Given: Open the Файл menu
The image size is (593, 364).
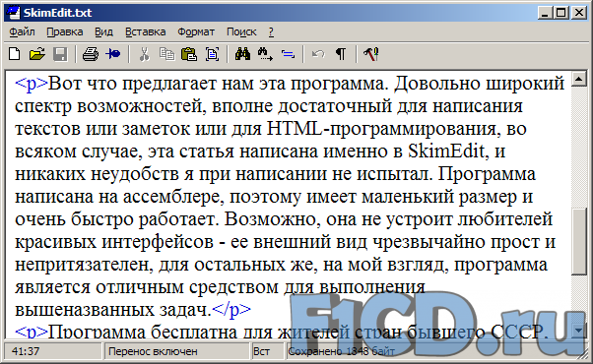Looking at the screenshot, I should (22, 32).
